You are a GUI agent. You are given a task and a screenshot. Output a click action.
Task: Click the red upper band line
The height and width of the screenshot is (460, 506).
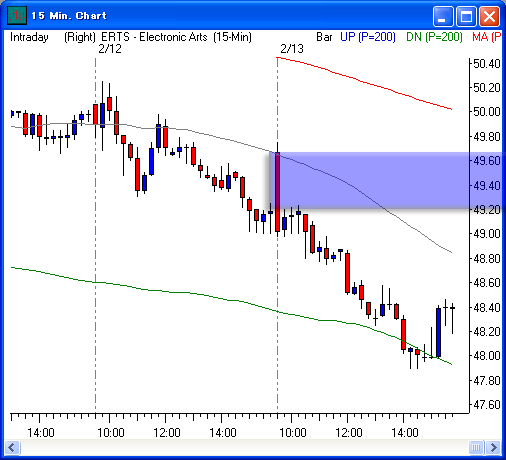[364, 82]
